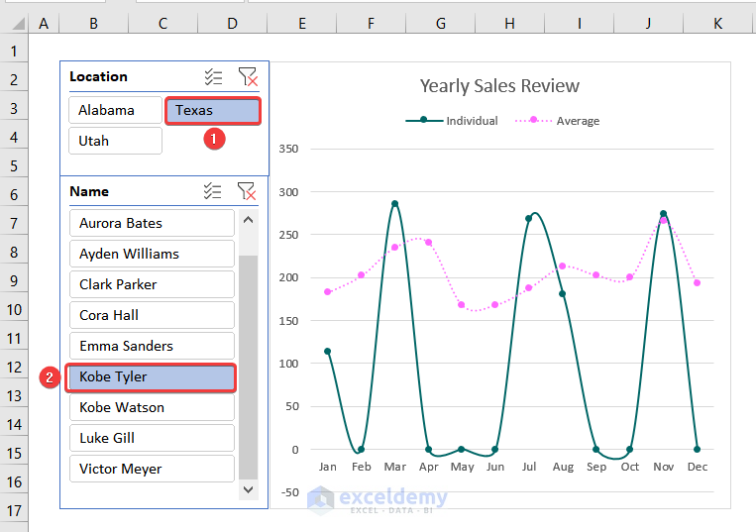Filter by Emma Sanders

pos(152,346)
